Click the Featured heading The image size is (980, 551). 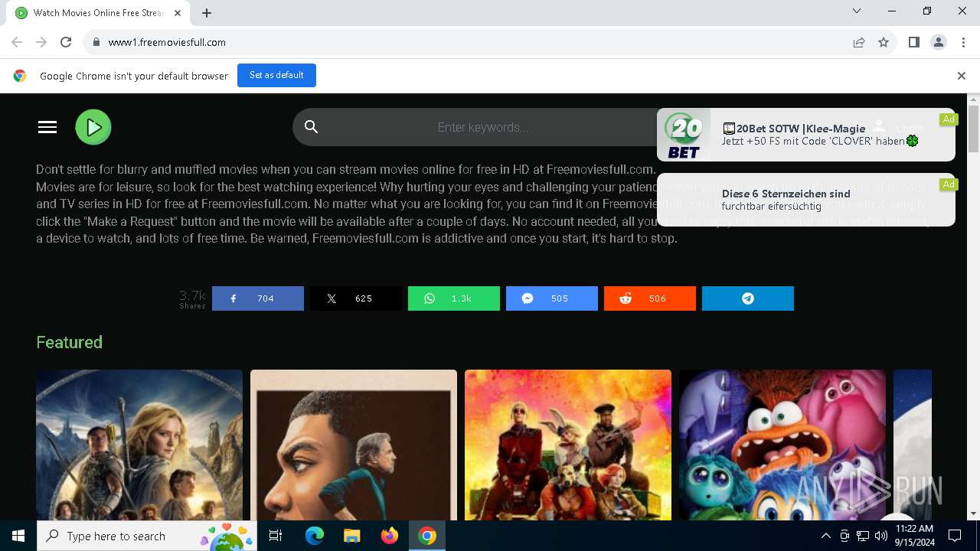coord(69,342)
